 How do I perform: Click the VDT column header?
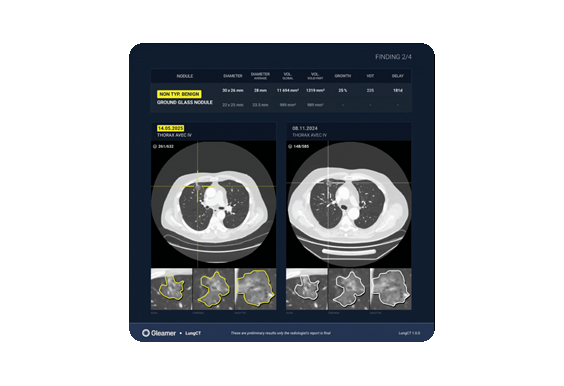tap(370, 76)
